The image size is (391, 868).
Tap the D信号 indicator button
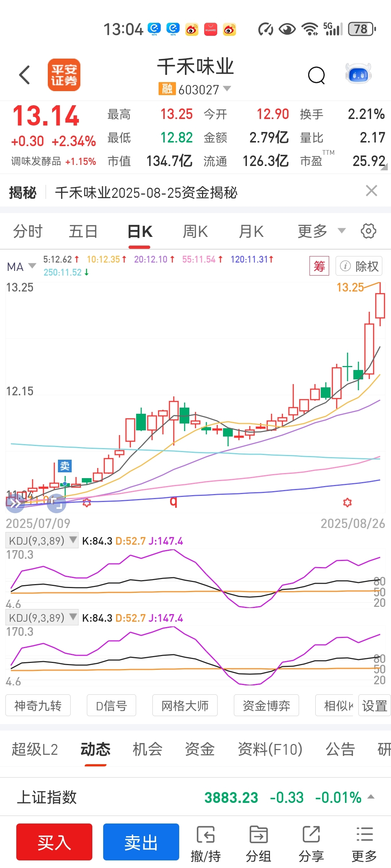[112, 705]
